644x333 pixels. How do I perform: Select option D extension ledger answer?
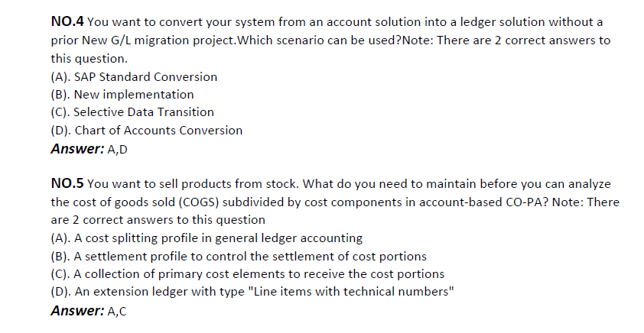[252, 292]
